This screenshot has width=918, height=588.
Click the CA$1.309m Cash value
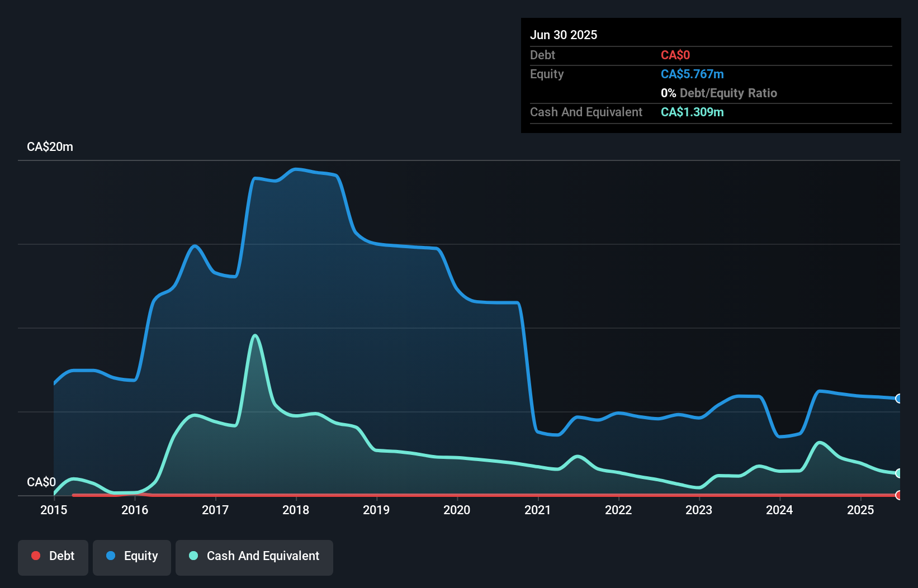click(x=692, y=112)
